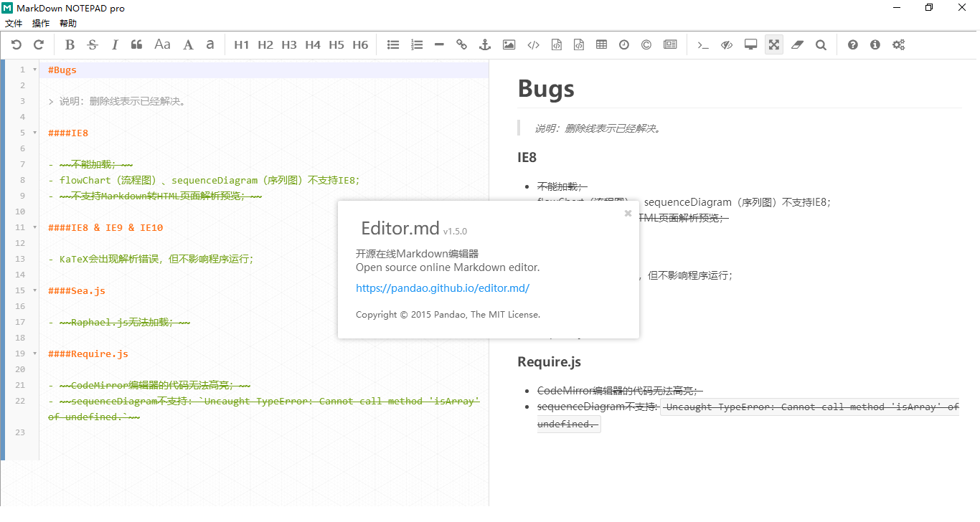Viewport: 980px width, 522px height.
Task: Open help with the question mark icon
Action: point(852,44)
